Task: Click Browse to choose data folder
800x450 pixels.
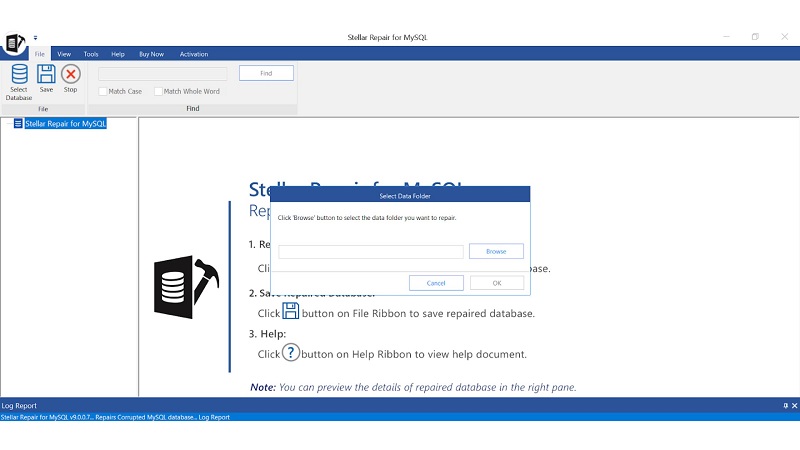Action: coord(496,252)
